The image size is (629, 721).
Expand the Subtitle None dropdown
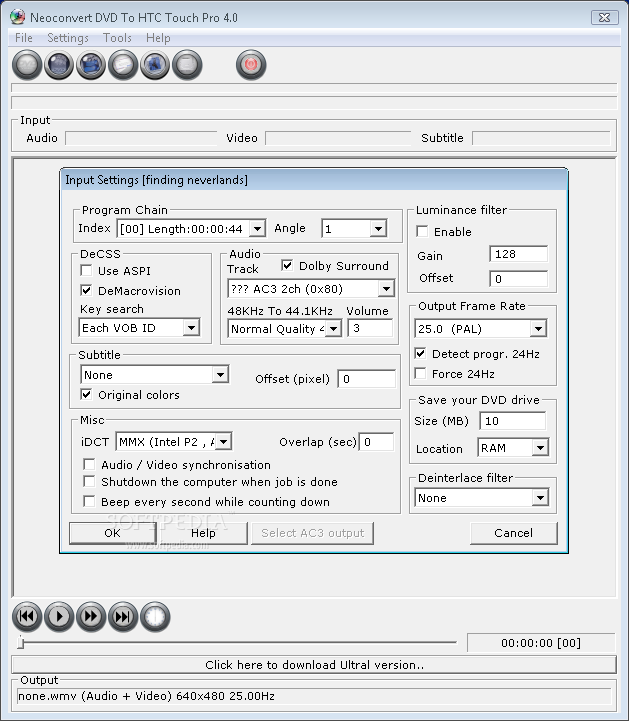[221, 375]
